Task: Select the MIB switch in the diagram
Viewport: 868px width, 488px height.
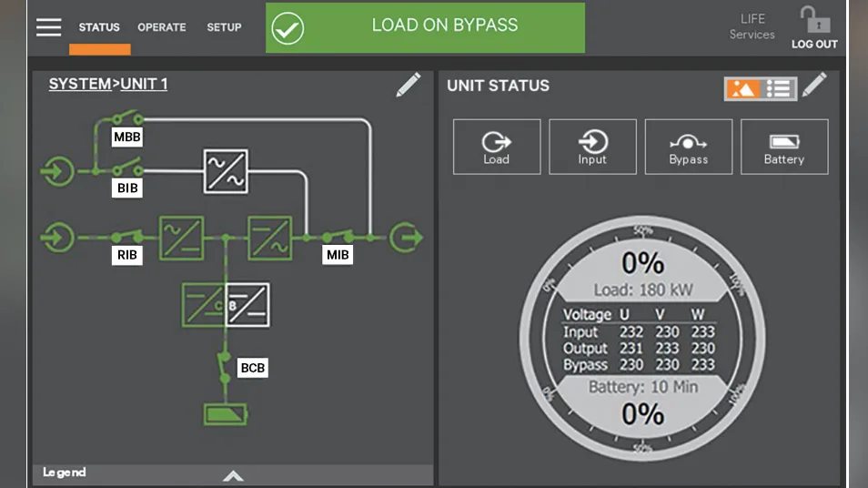Action: pos(338,236)
